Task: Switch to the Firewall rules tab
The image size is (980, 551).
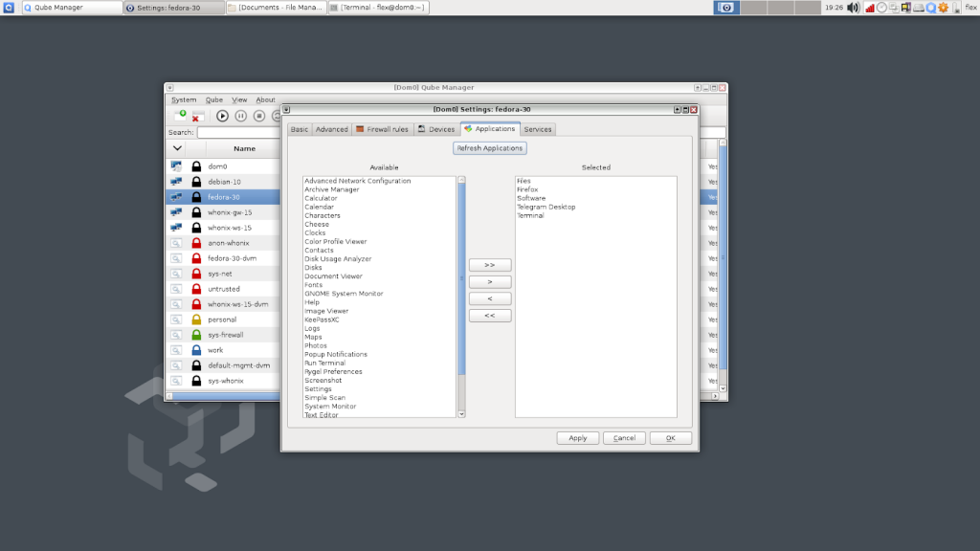Action: tap(382, 129)
